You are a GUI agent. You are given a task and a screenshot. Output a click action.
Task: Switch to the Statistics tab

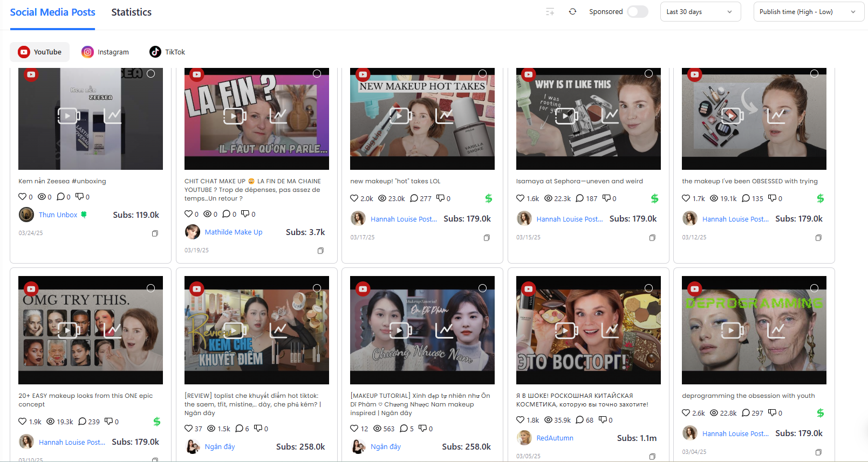point(131,12)
